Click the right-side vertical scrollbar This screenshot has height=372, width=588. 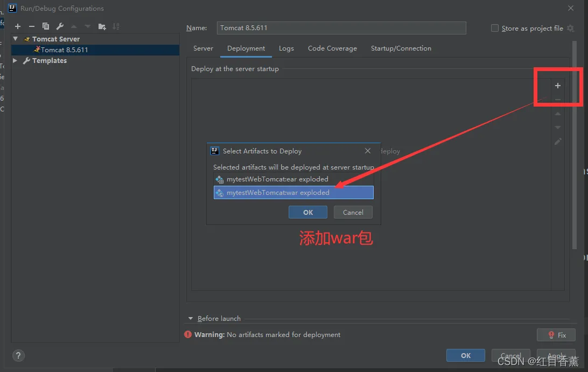(x=574, y=145)
